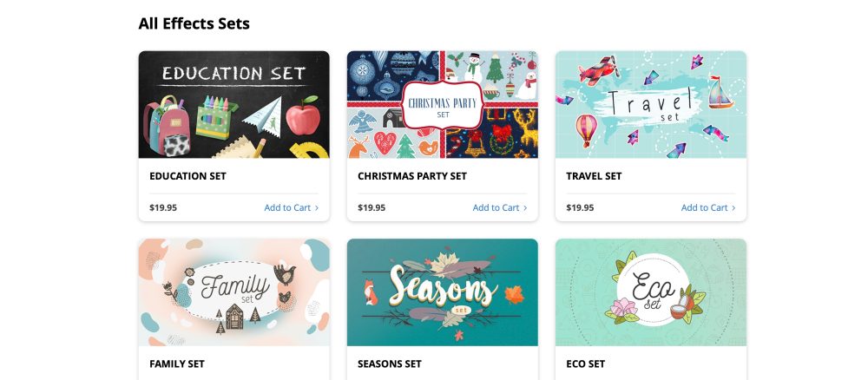Open the Family Set thumbnail image

[233, 292]
